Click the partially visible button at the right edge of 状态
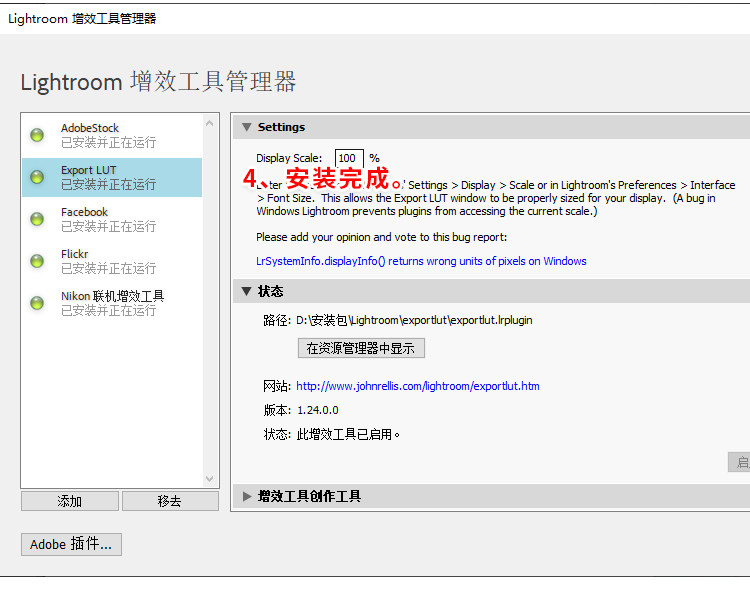Viewport: 750px width, 599px height. (739, 462)
